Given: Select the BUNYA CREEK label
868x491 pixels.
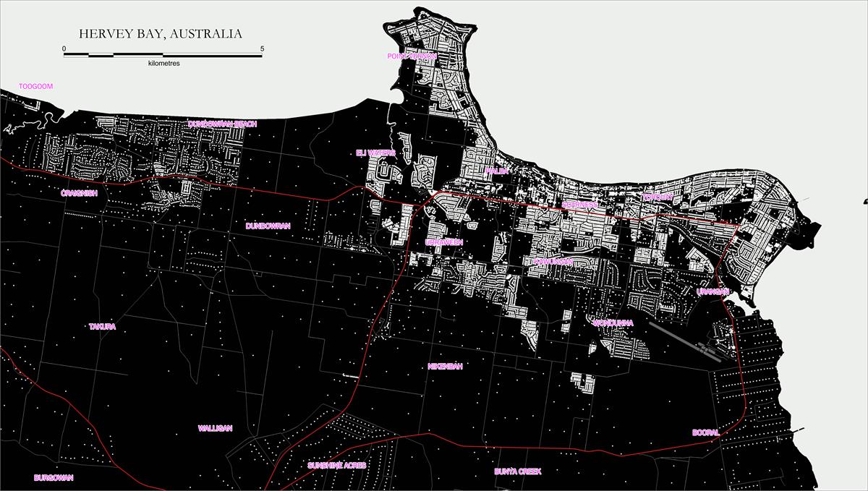Looking at the screenshot, I should 518,471.
